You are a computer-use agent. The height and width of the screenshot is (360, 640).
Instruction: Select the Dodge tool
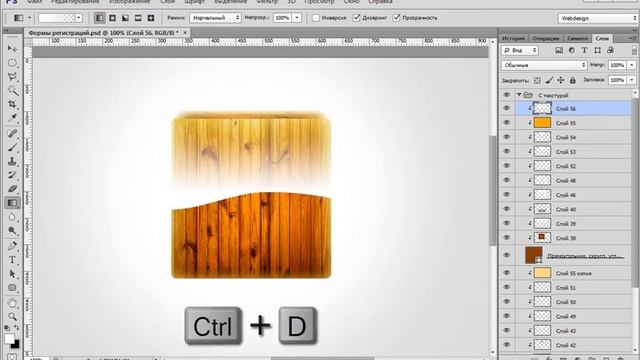pos(12,231)
